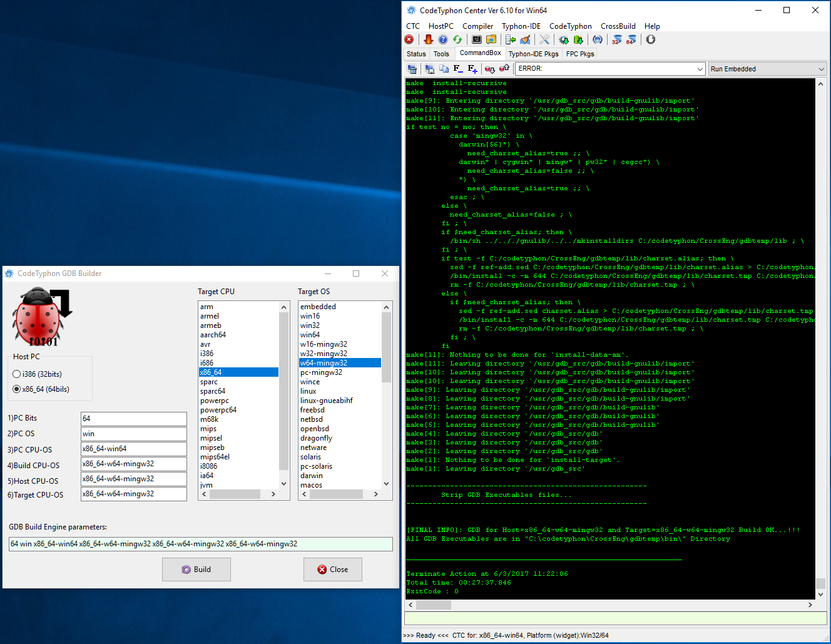The width and height of the screenshot is (831, 644).
Task: Select the i386 (32bits) host option
Action: (17, 374)
